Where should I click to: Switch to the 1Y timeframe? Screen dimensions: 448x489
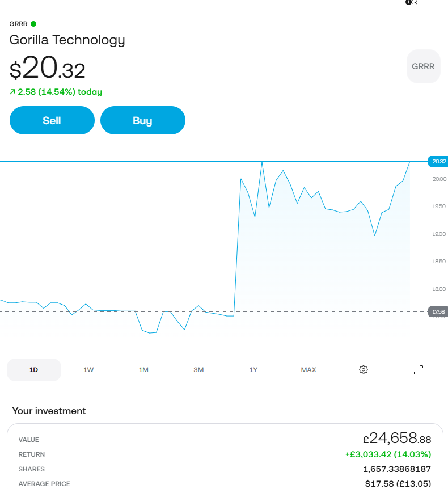(x=253, y=370)
